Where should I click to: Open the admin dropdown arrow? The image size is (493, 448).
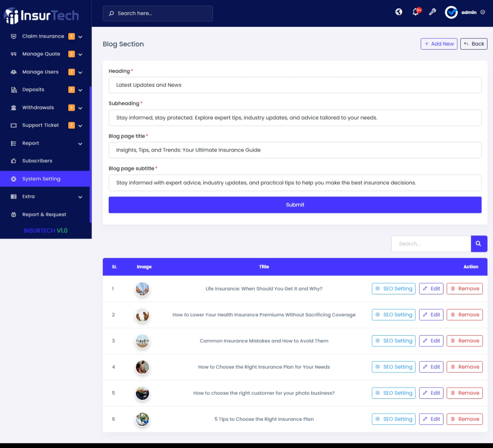[x=483, y=12]
